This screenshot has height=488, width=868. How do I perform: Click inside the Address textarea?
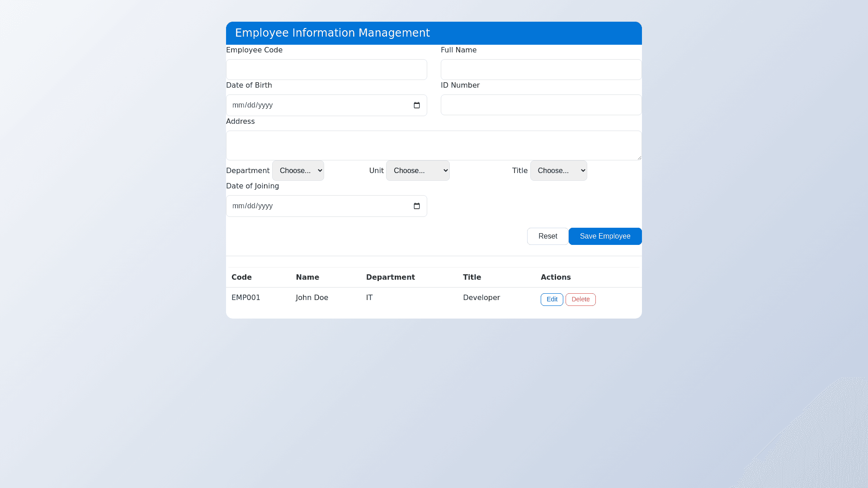pyautogui.click(x=433, y=145)
